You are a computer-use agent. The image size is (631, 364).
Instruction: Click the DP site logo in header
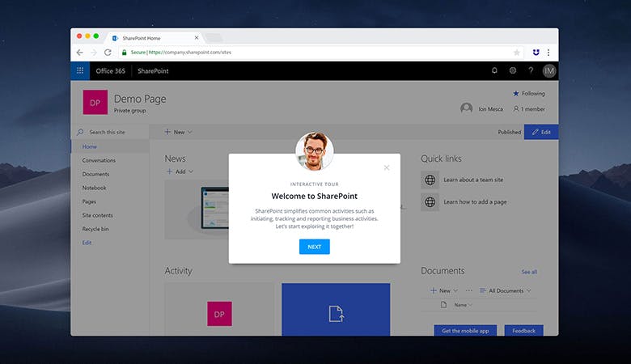[95, 102]
